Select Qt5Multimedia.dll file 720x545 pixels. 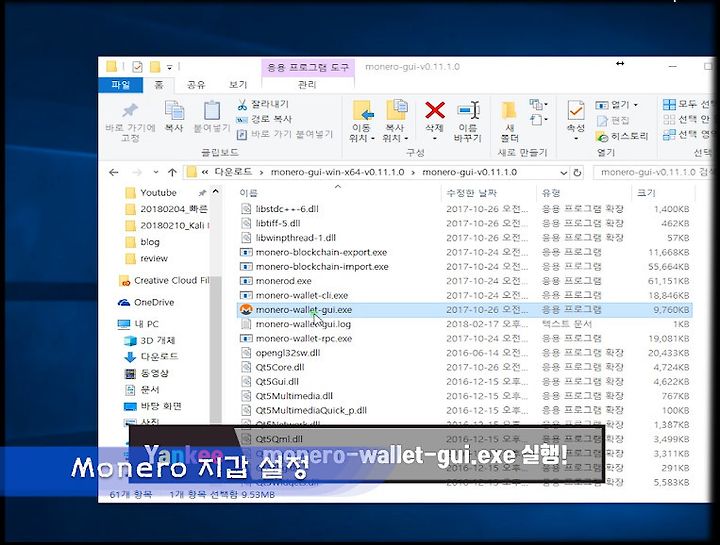click(294, 396)
